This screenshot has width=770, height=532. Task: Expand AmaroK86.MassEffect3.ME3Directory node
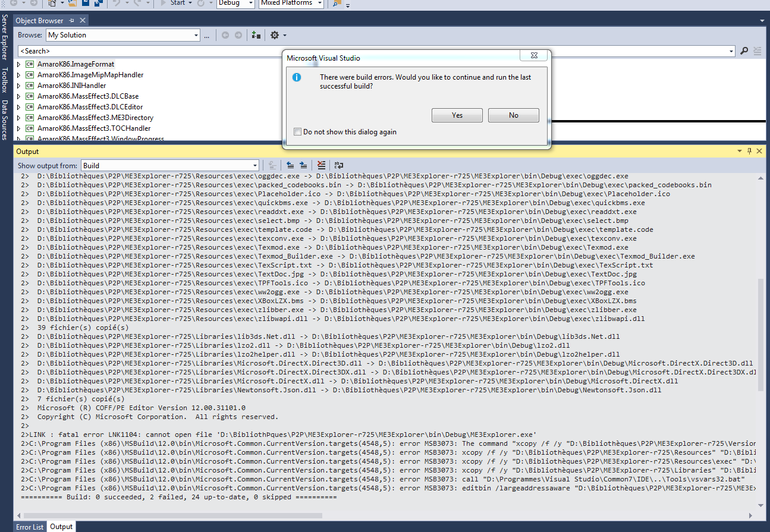coord(18,118)
